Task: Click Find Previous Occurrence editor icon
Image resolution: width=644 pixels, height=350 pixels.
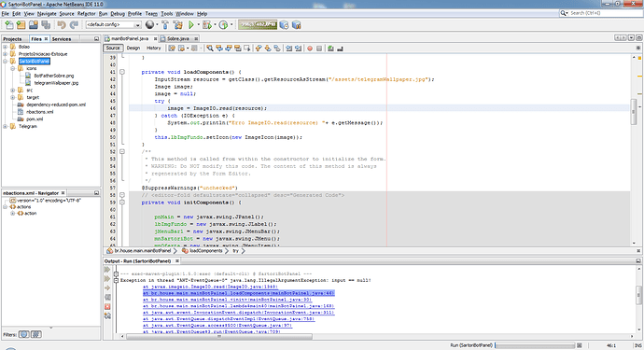Action: (x=219, y=49)
